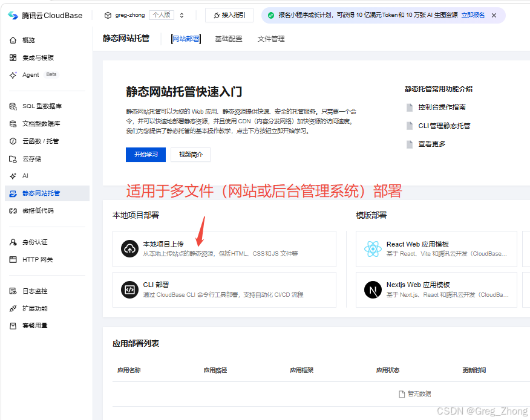Image resolution: width=530 pixels, height=420 pixels.
Task: Click the cube icon beside greg-zhong
Action: pyautogui.click(x=108, y=16)
